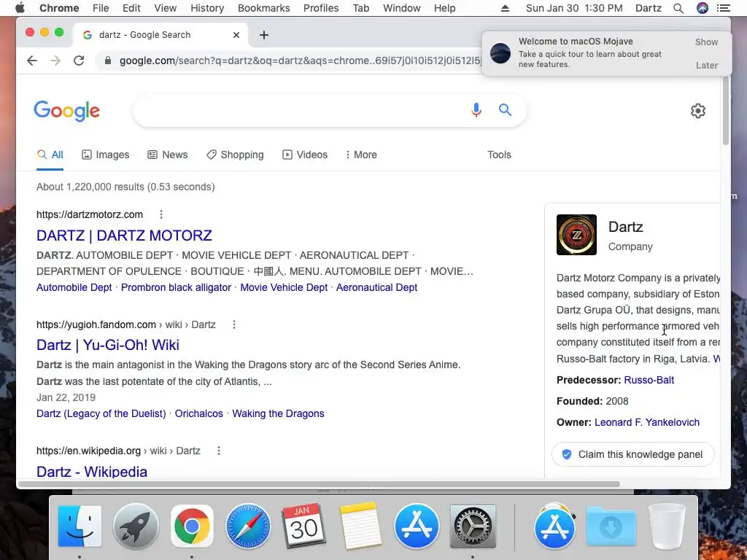Screen dimensions: 747x560
Task: Click Later on the macOS Mojave notification
Action: tap(706, 65)
